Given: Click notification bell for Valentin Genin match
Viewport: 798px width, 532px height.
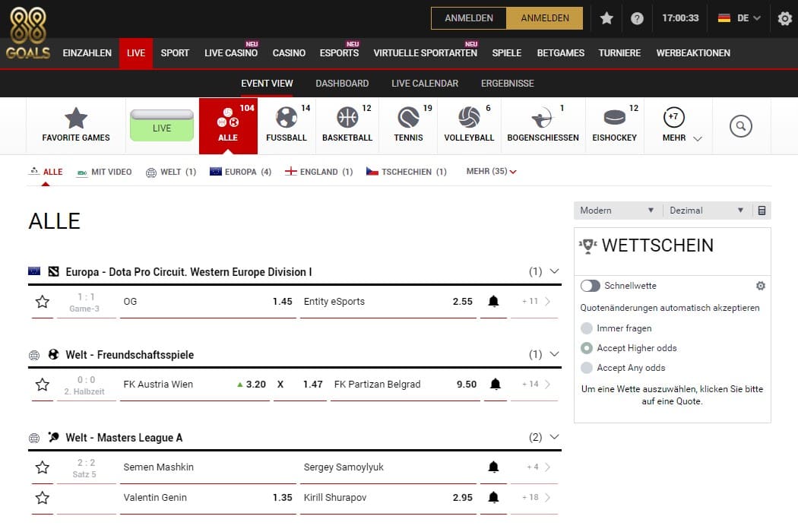Looking at the screenshot, I should (x=493, y=497).
